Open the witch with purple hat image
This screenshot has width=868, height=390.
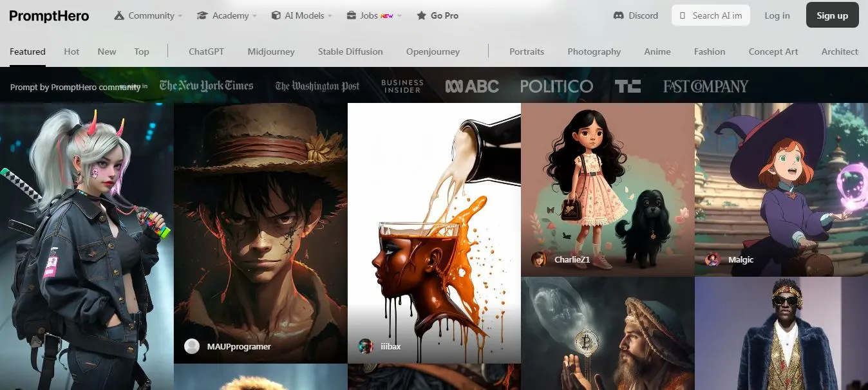pos(781,190)
